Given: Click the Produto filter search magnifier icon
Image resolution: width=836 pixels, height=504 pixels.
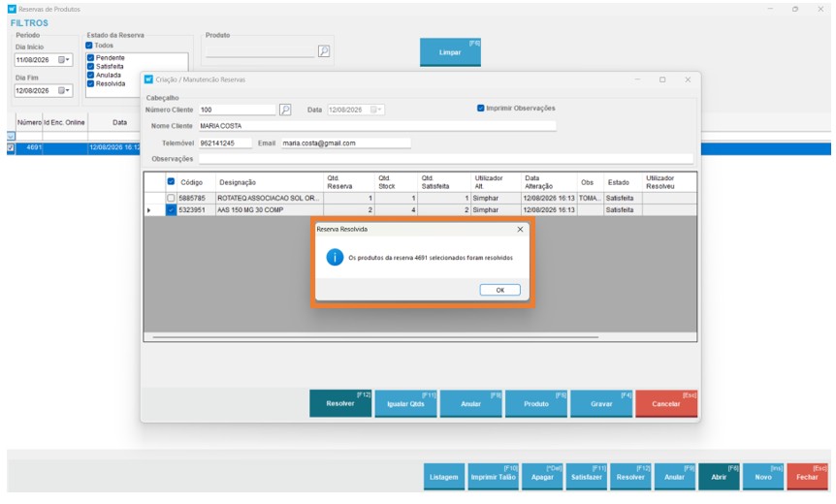Looking at the screenshot, I should pyautogui.click(x=324, y=51).
